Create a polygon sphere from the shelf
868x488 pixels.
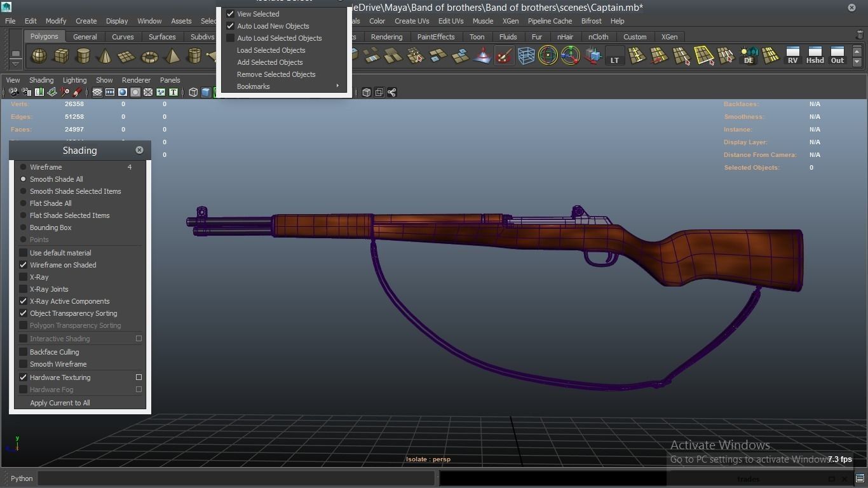coord(39,57)
